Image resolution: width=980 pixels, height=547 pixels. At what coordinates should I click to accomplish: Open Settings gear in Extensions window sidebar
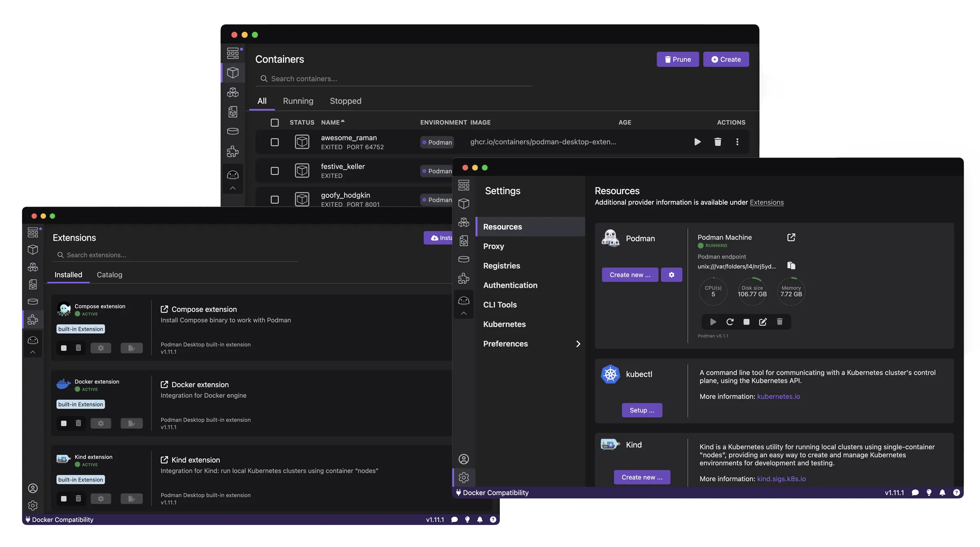click(33, 505)
